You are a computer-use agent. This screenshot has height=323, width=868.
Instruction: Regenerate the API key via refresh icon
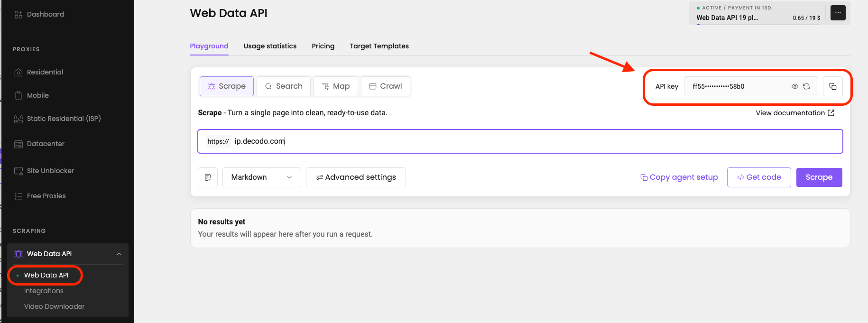point(806,86)
